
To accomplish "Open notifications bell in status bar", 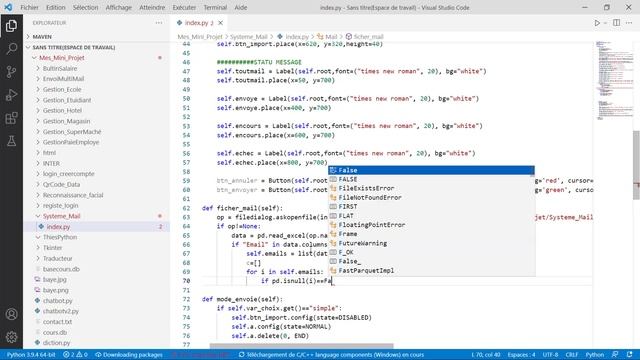I will pyautogui.click(x=629, y=355).
